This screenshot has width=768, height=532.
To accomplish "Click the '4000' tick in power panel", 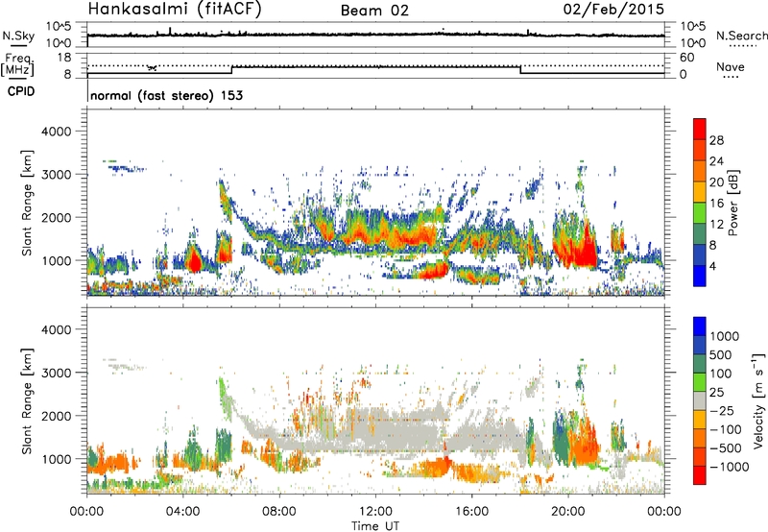I will click(x=56, y=132).
